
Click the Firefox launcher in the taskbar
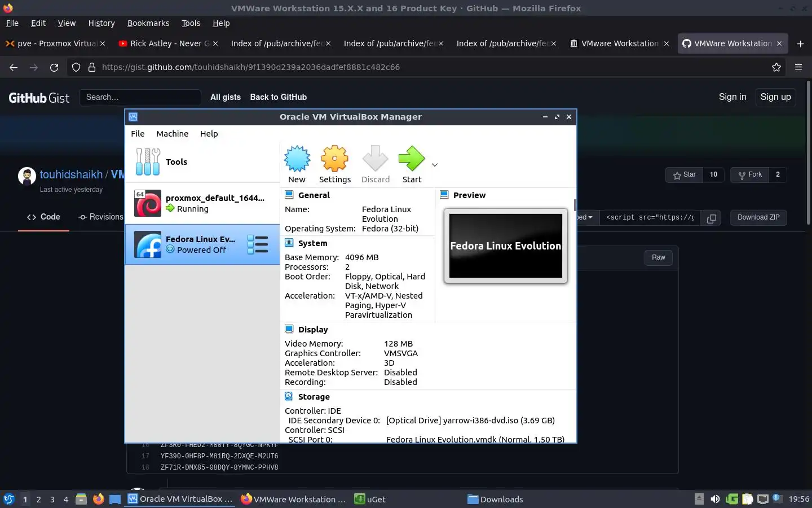(99, 499)
